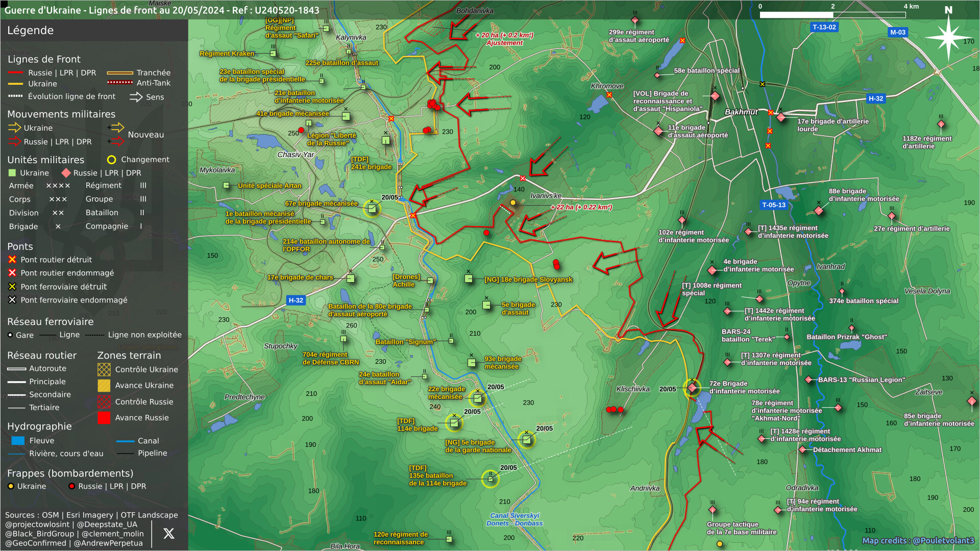Click the distance scale bar
980x551 pixels.
point(832,15)
